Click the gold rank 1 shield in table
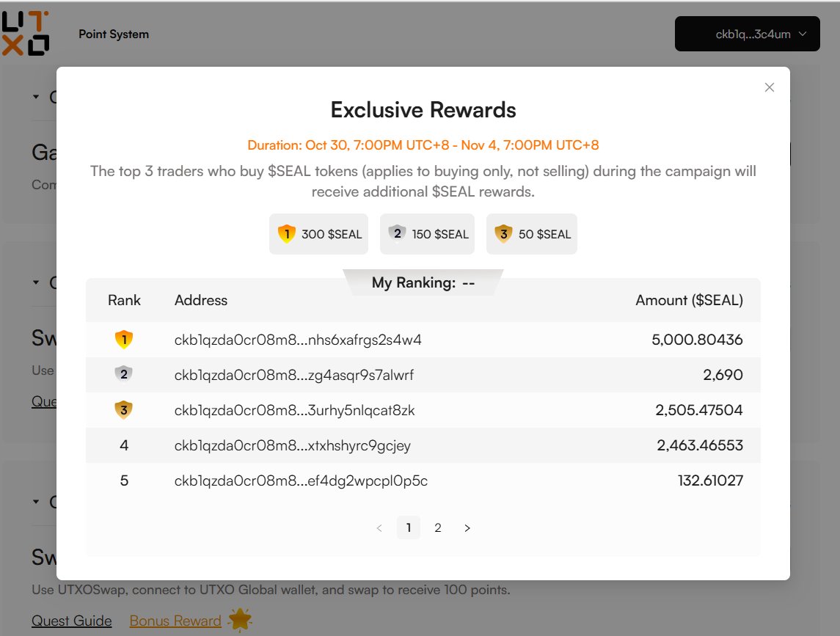This screenshot has height=636, width=840. (124, 339)
